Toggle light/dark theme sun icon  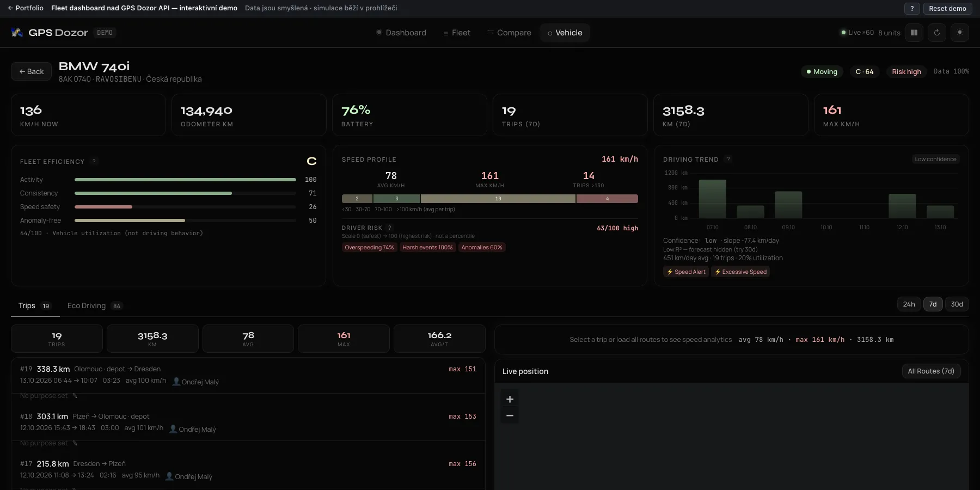960,33
